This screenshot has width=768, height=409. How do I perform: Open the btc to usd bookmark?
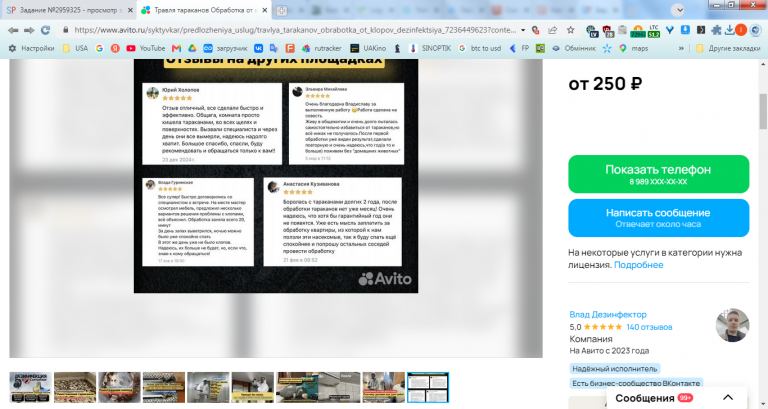(480, 48)
